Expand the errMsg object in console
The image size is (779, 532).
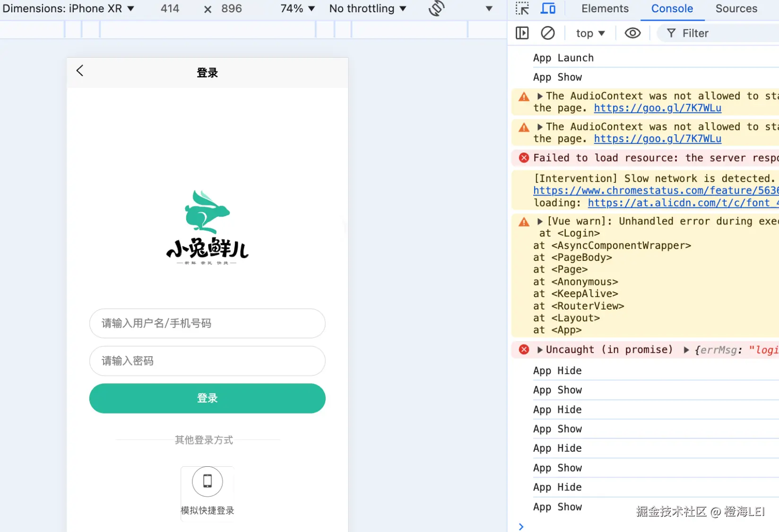point(686,350)
